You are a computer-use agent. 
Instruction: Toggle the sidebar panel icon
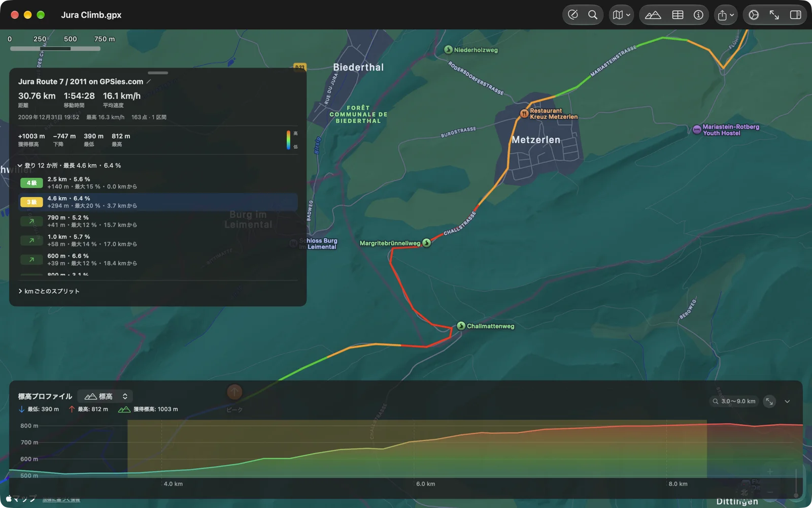(795, 15)
